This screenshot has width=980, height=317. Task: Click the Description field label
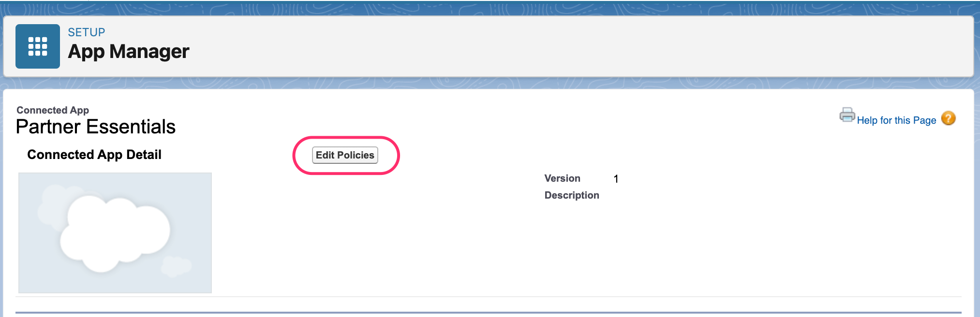click(x=572, y=195)
